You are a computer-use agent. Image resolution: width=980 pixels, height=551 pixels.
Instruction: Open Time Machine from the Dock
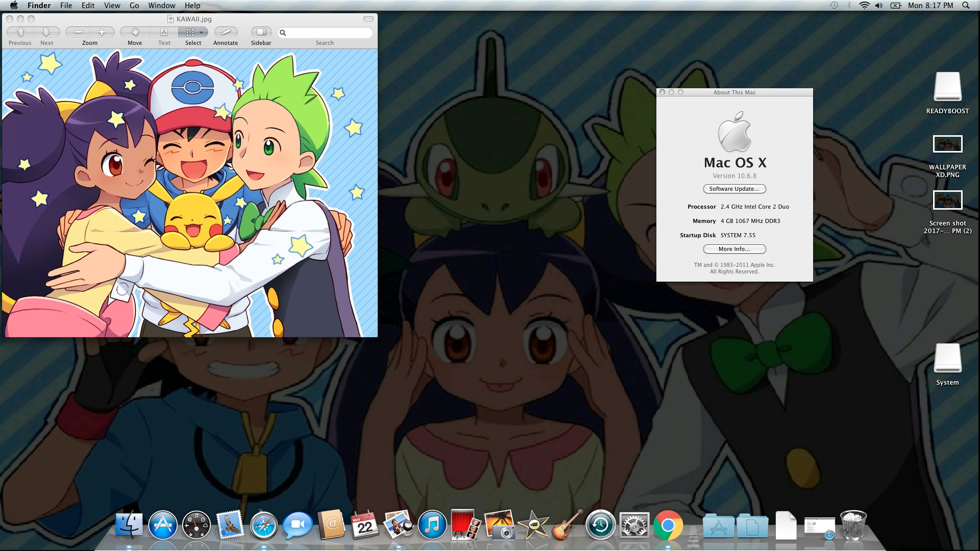tap(600, 524)
